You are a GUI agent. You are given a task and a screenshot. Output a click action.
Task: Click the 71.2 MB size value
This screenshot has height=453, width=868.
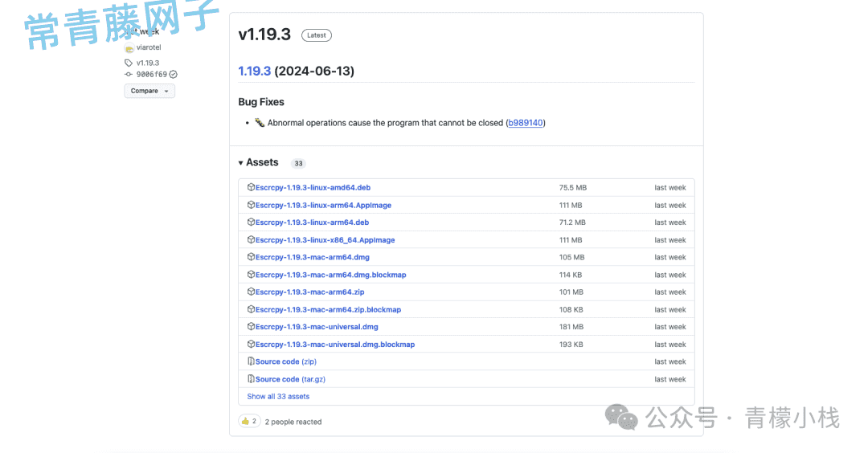point(572,222)
